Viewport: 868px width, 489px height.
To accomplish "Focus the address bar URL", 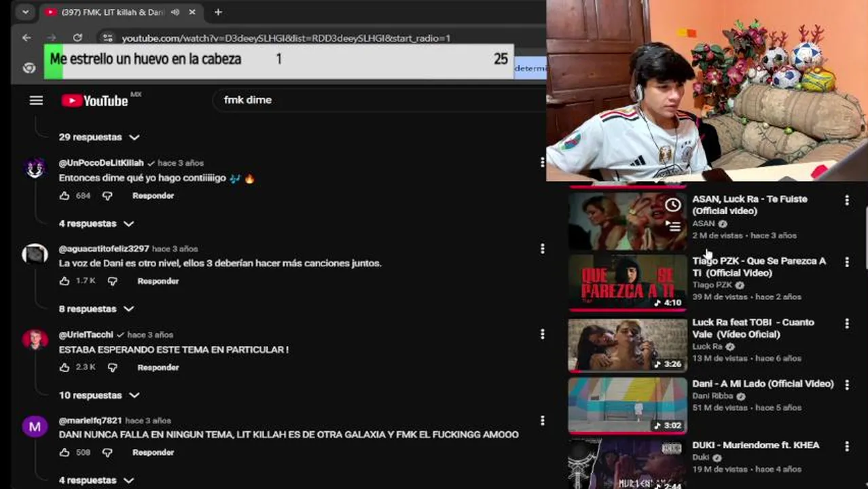I will click(x=286, y=38).
